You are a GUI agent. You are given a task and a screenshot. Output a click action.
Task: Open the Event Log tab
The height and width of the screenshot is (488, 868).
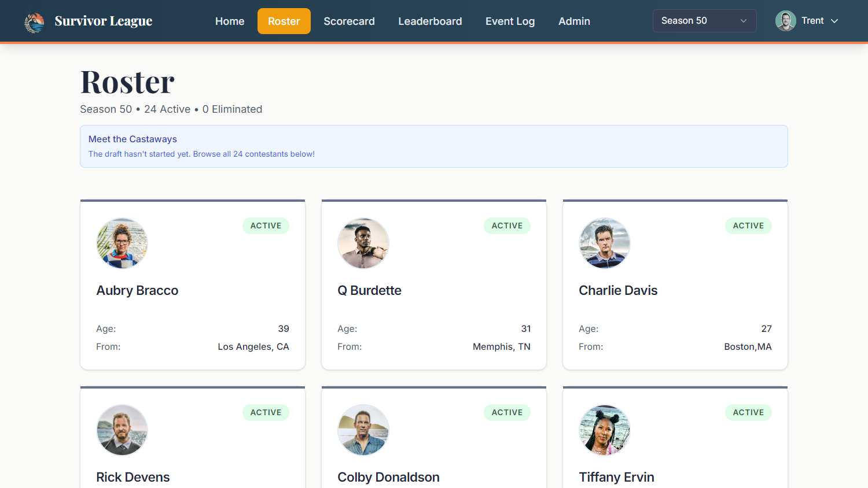[510, 21]
